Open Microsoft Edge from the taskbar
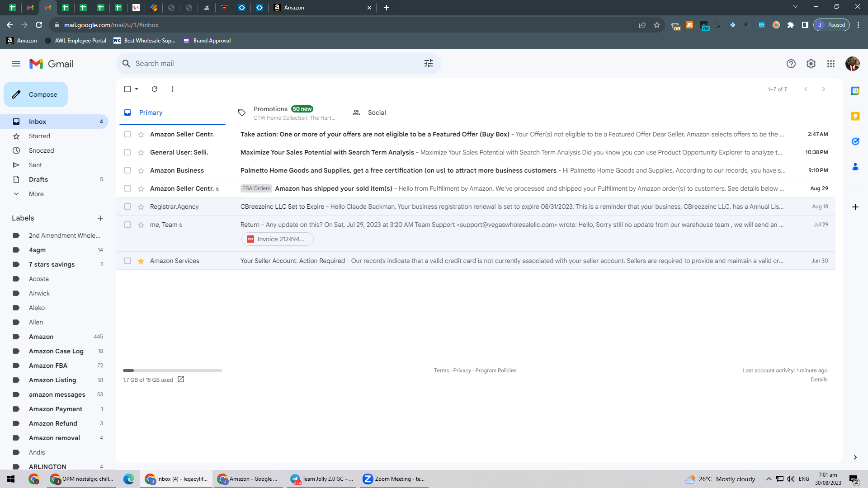 tap(129, 479)
